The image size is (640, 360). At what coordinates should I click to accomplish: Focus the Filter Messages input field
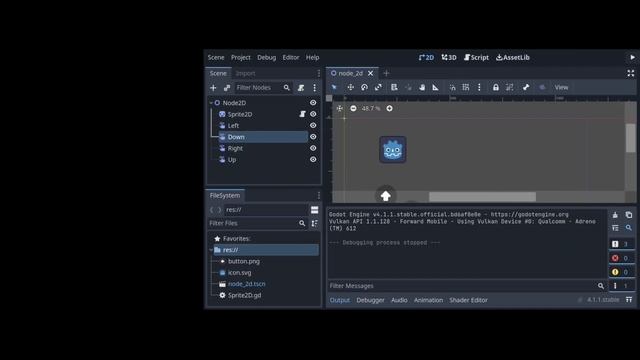point(462,286)
